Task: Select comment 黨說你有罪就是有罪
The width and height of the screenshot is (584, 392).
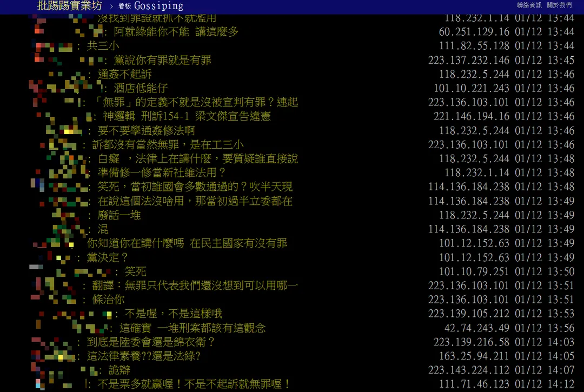Action: click(x=162, y=61)
